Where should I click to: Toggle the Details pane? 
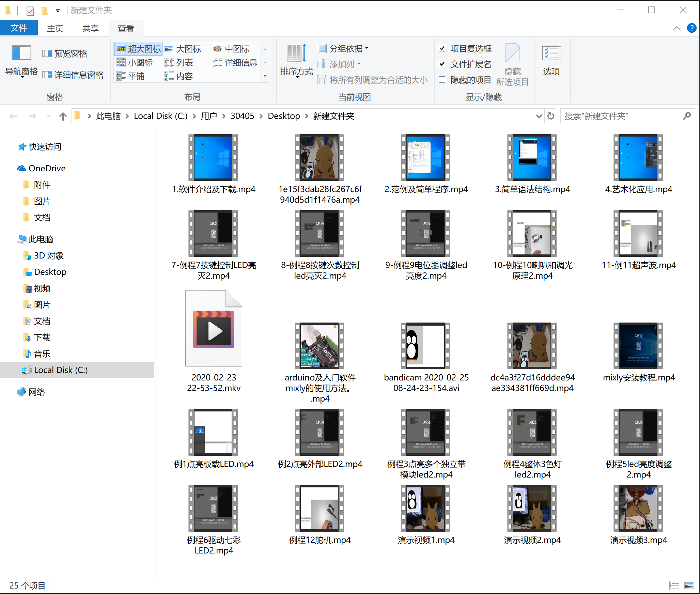(73, 75)
